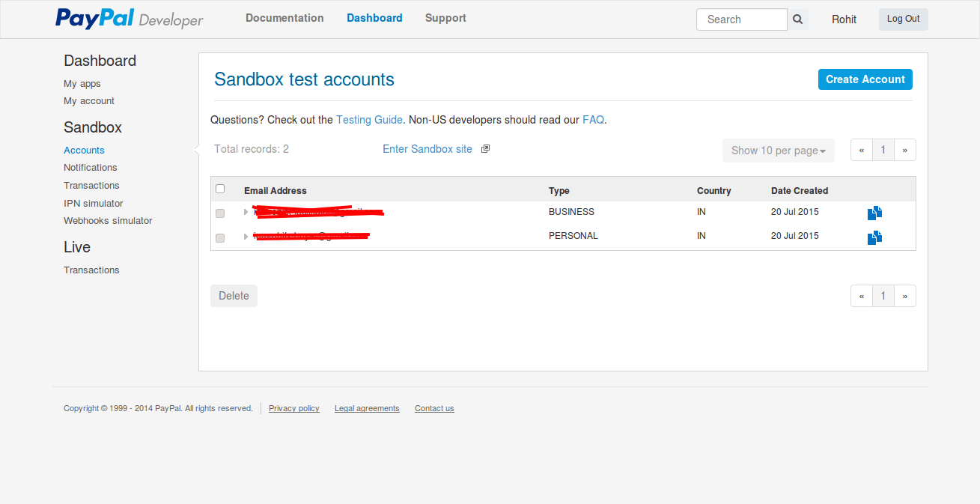Select Accounts under Sandbox
The image size is (980, 504).
point(84,151)
